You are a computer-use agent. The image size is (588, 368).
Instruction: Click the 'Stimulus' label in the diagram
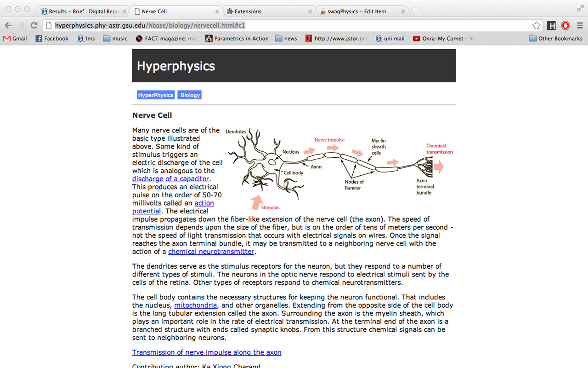point(270,207)
